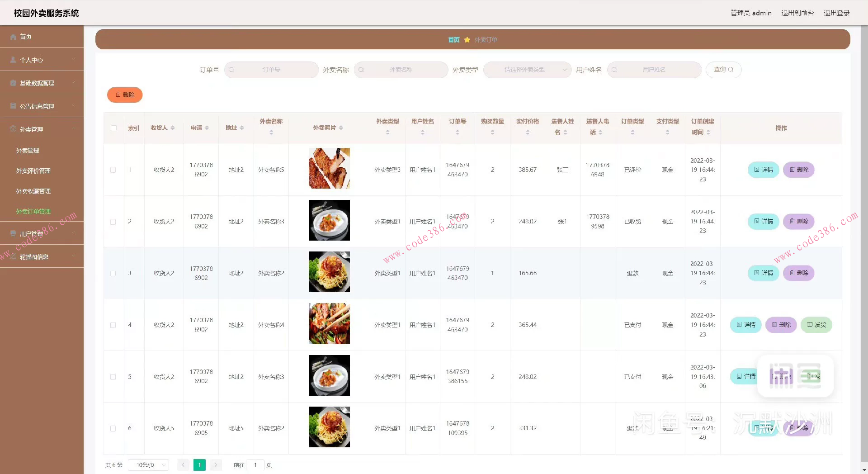
Task: Open the 10条/页 page size dropdown
Action: point(149,465)
